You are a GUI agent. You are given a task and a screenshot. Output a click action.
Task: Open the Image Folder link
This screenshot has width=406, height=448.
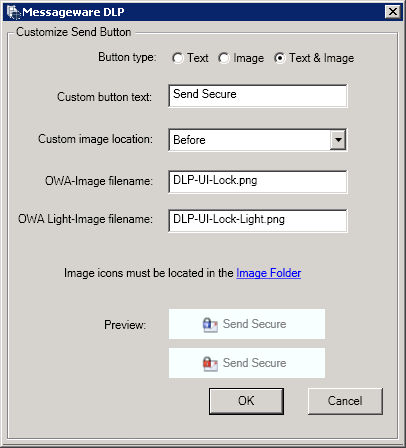[269, 273]
